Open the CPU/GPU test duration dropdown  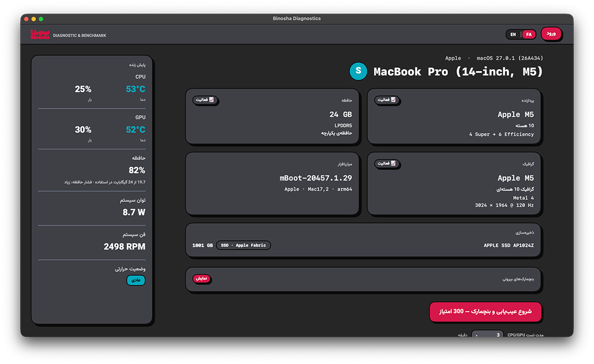click(487, 334)
